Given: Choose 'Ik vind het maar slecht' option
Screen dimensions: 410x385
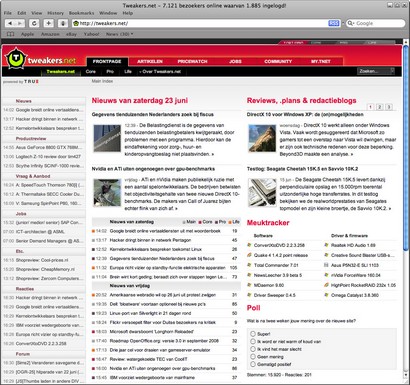Looking at the screenshot, I should coord(253,349).
